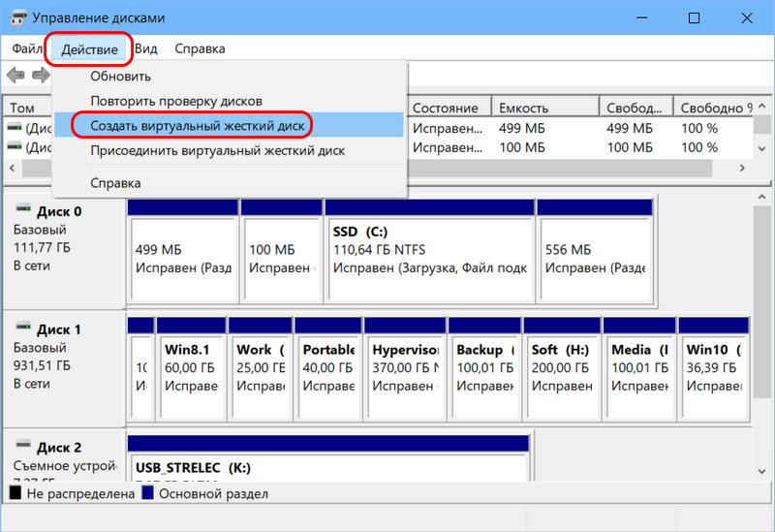Image resolution: width=775 pixels, height=532 pixels.
Task: Click the Диск 0 drive icon
Action: pyautogui.click(x=22, y=208)
